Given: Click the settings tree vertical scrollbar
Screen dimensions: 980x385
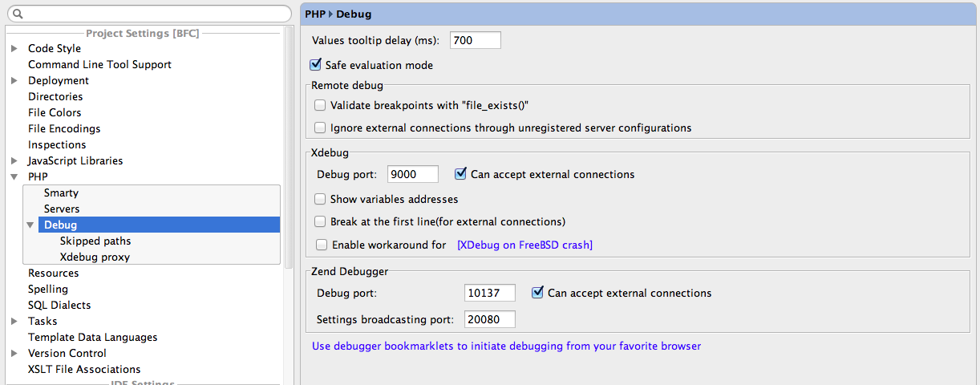Looking at the screenshot, I should click(290, 144).
